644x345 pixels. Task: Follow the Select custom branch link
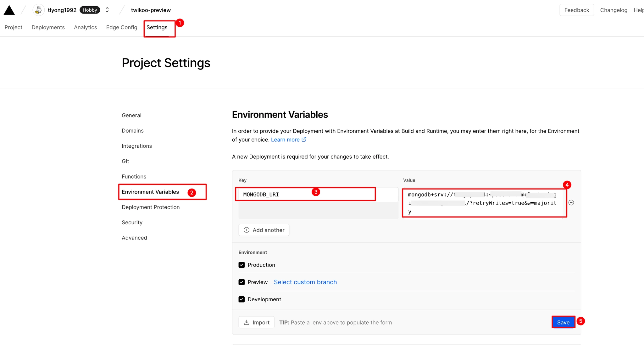pyautogui.click(x=305, y=282)
